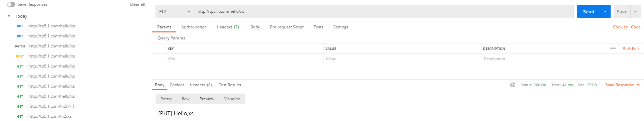Toggle the Save Responses switch
This screenshot has width=644, height=121.
point(11,4)
